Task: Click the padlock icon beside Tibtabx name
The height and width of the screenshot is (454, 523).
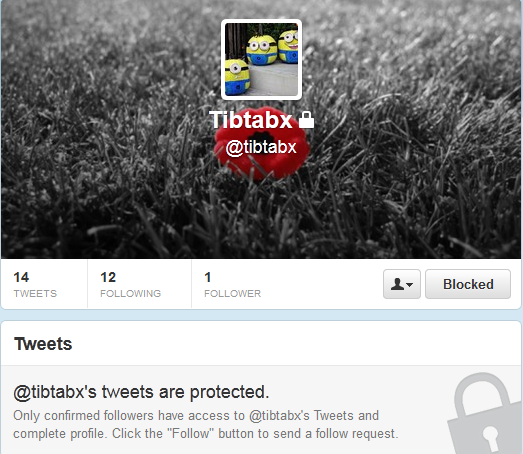Action: click(306, 120)
